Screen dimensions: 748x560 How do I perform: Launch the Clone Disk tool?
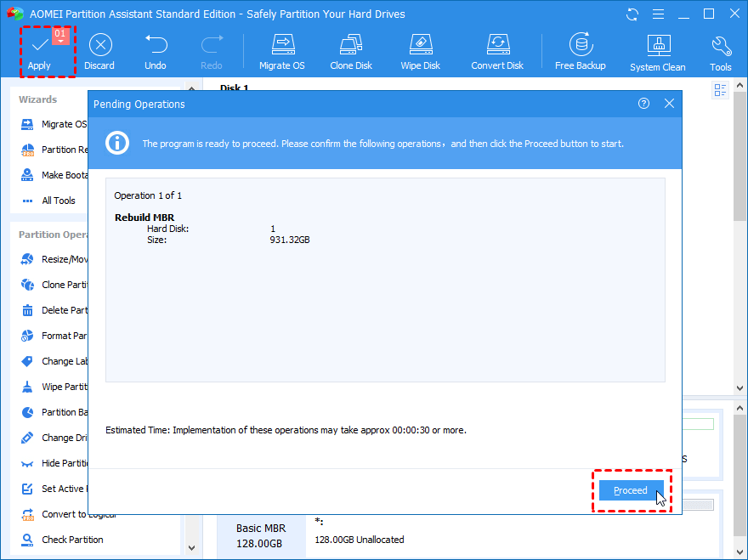click(x=351, y=45)
